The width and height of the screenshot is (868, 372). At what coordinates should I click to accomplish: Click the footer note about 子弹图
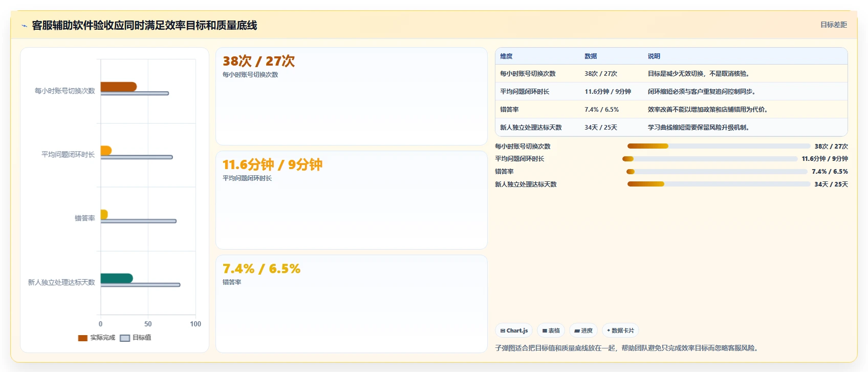pos(627,348)
